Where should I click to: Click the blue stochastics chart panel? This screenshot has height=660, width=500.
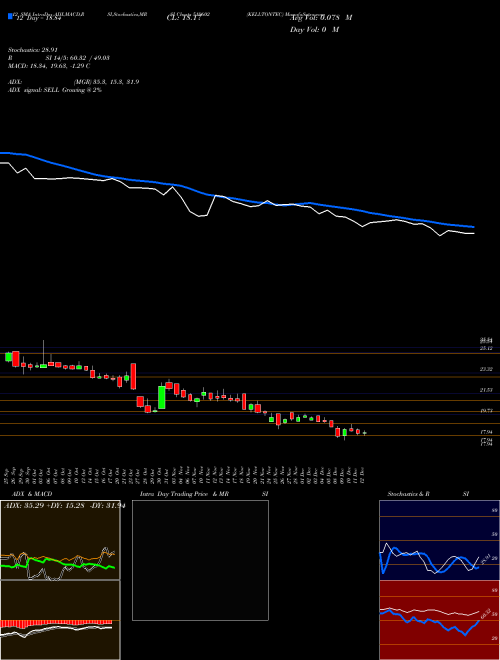439,540
